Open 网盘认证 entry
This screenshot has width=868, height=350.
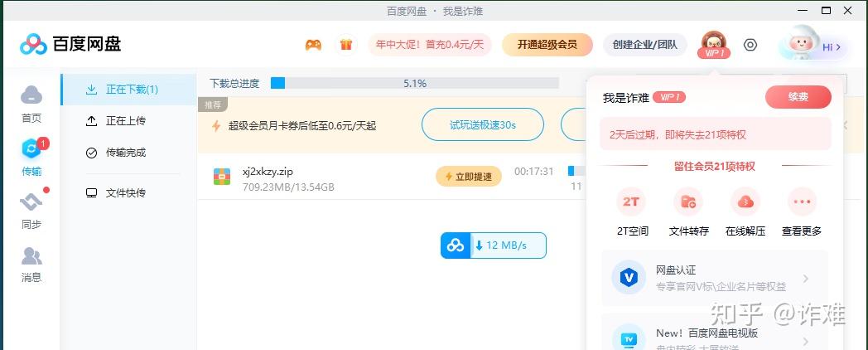coord(715,278)
